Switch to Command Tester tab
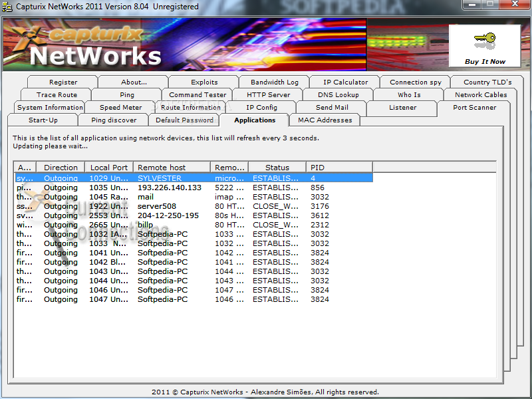 (x=198, y=94)
